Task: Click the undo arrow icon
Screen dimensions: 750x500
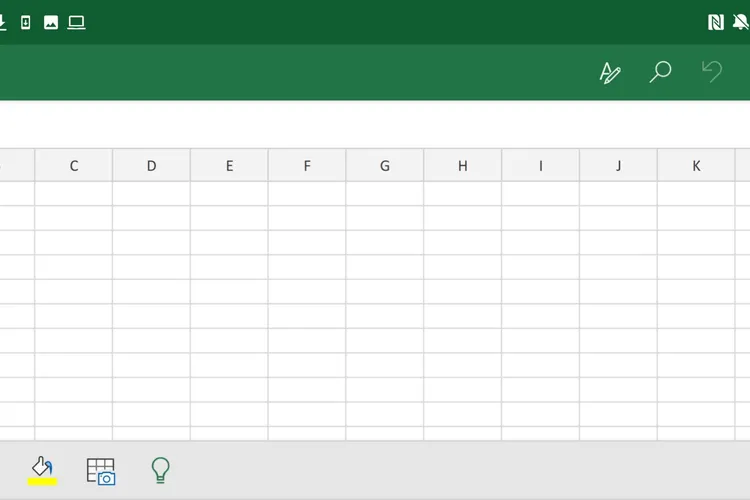Action: click(712, 71)
